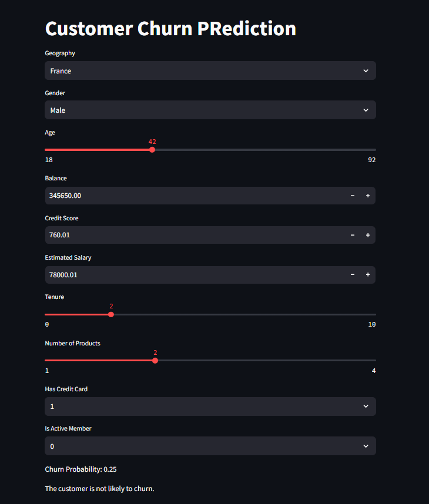Click the Geography dropdown chevron arrow
The width and height of the screenshot is (429, 504).
[x=366, y=70]
